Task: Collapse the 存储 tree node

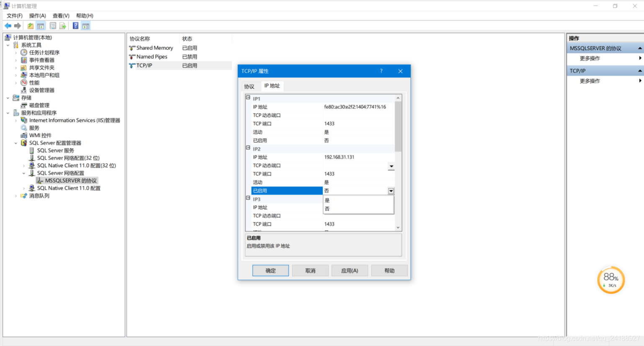Action: pos(8,98)
